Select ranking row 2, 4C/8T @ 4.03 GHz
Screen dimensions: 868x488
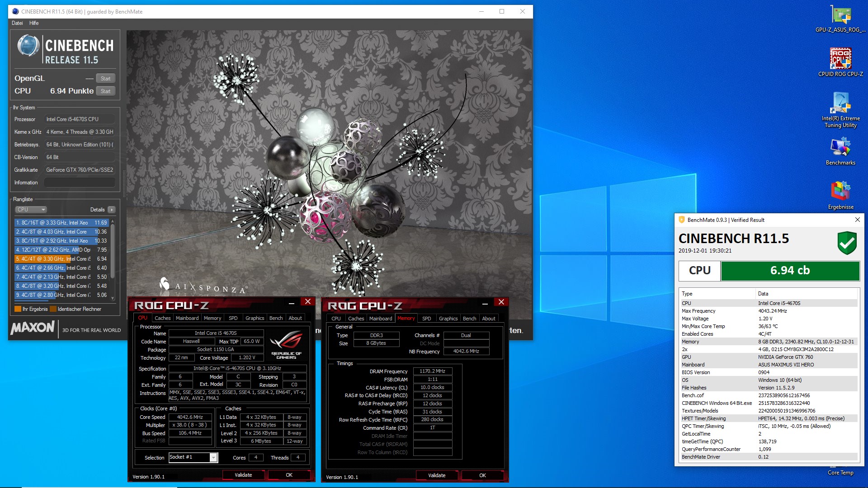coord(61,232)
